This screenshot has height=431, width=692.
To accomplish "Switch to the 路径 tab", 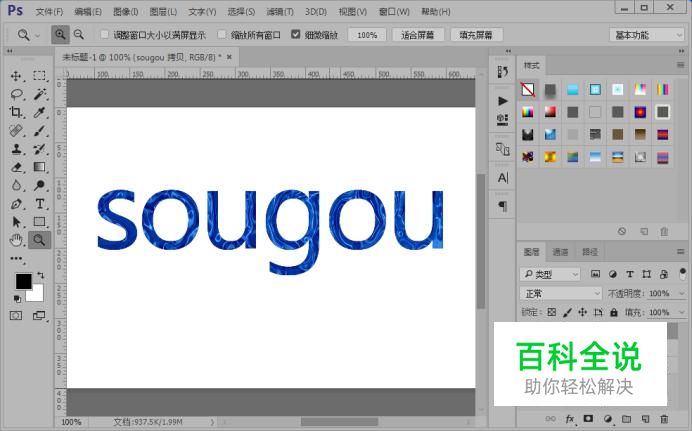I will [x=590, y=251].
